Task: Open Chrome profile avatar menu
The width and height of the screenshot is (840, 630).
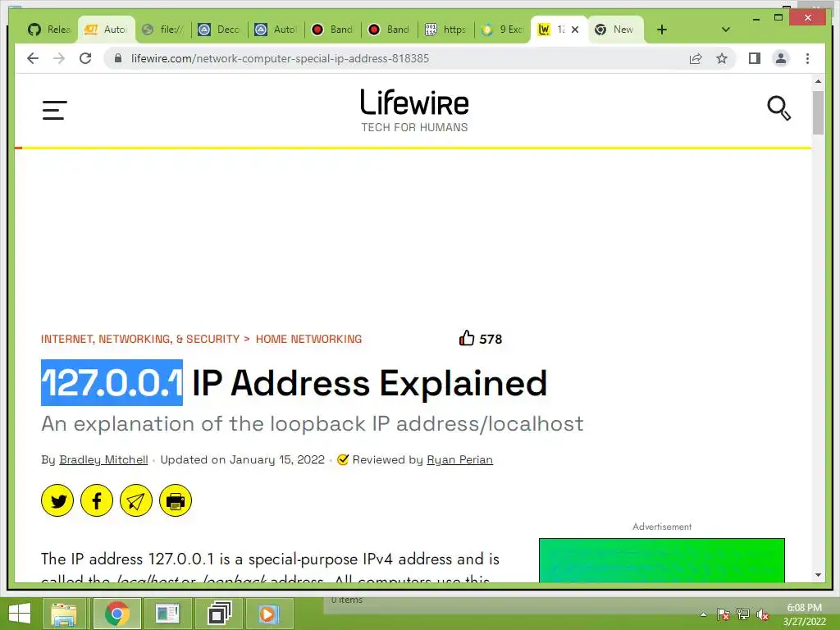Action: point(781,58)
